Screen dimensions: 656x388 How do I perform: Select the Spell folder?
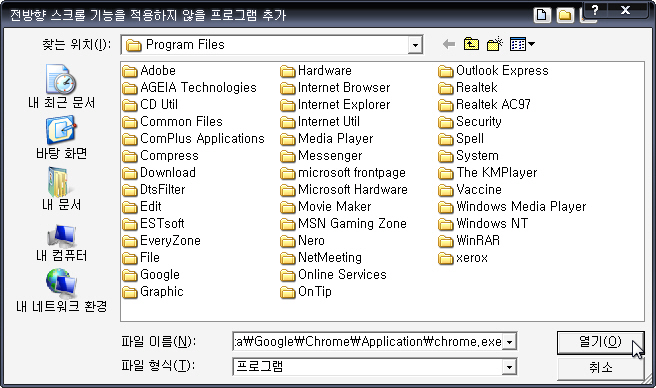461,139
